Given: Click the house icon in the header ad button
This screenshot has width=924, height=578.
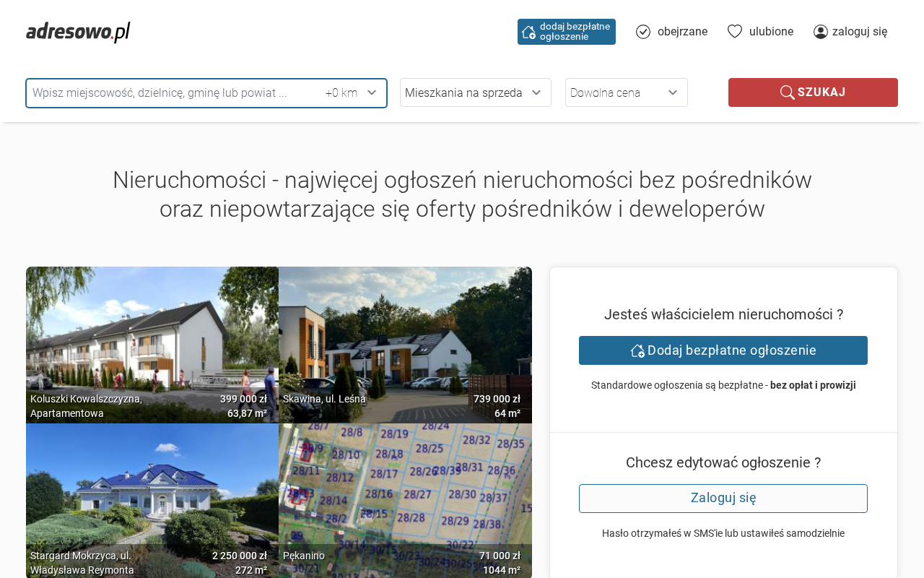Looking at the screenshot, I should point(529,32).
